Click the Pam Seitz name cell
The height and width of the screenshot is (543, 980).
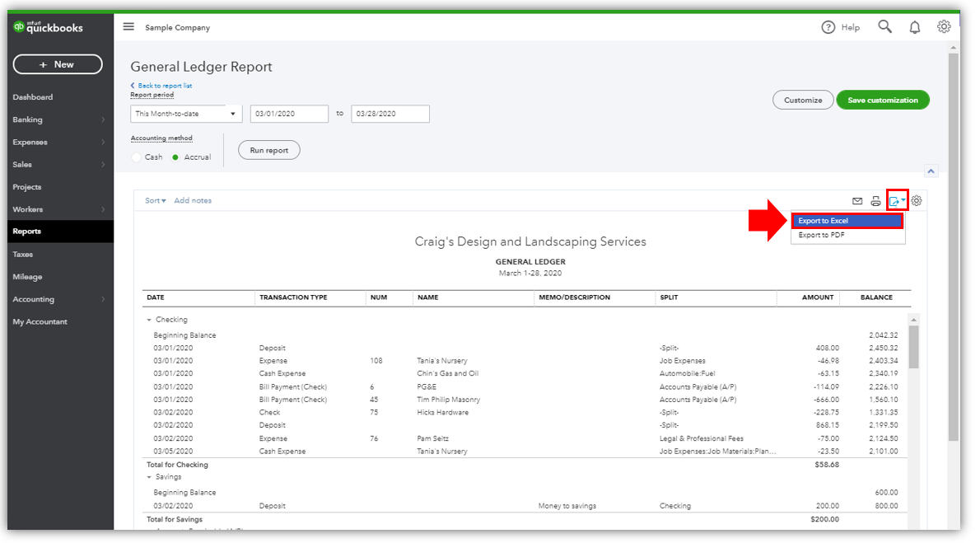[433, 439]
